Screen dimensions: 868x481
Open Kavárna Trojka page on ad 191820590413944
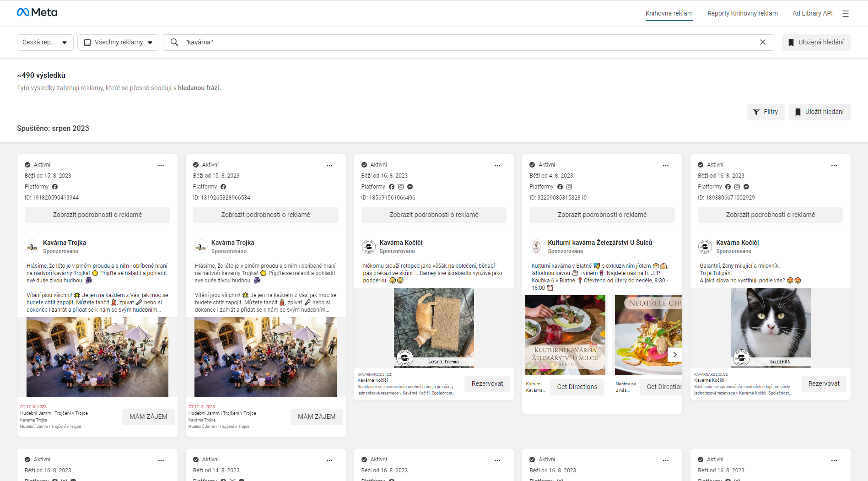click(x=65, y=243)
